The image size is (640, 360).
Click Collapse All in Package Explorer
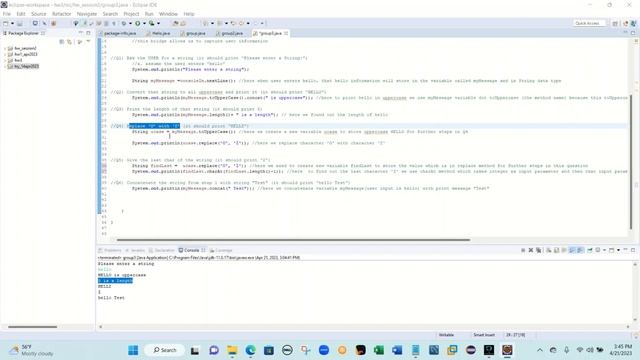click(x=61, y=42)
